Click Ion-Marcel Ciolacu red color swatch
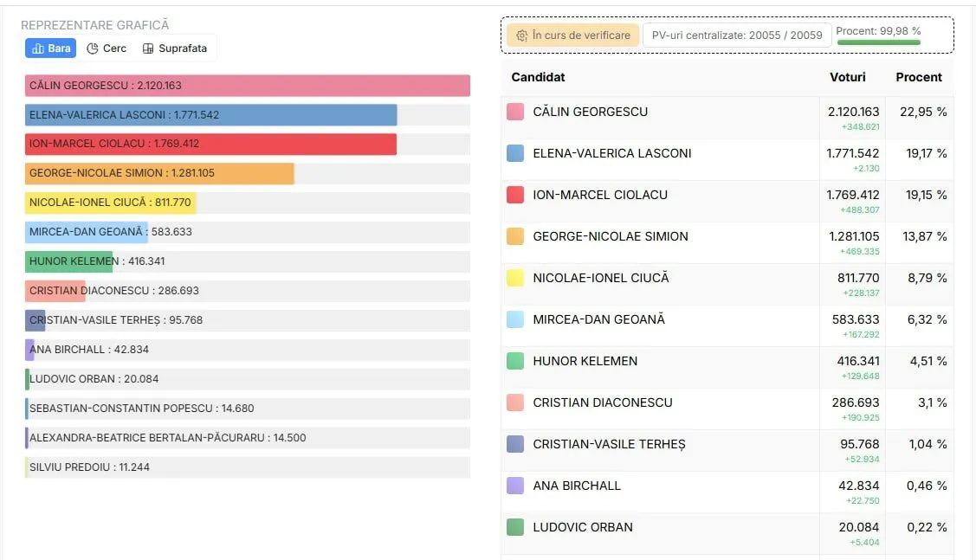 515,195
